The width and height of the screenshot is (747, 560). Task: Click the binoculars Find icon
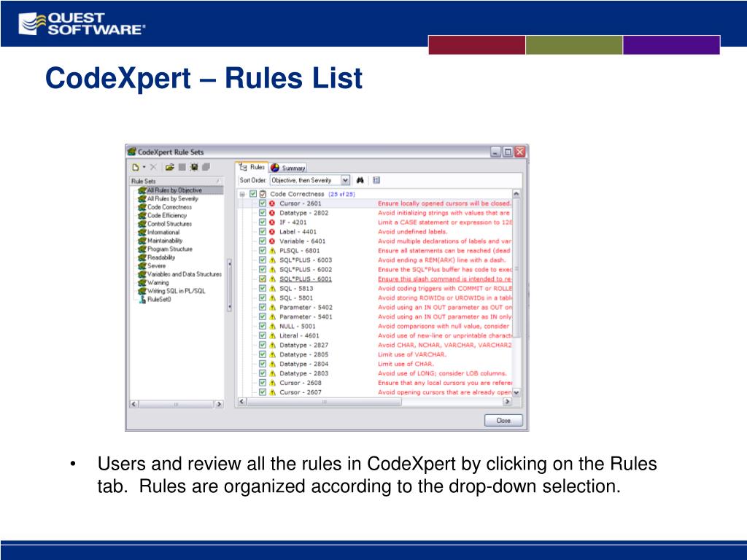pos(360,180)
